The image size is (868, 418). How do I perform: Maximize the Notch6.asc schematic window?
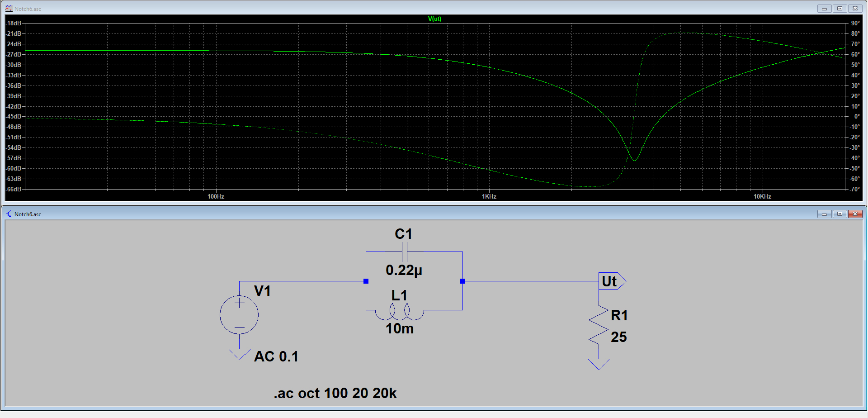coord(840,214)
